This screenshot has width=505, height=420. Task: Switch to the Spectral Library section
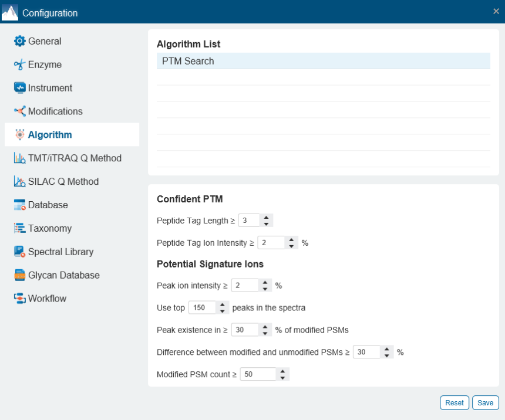pyautogui.click(x=61, y=252)
